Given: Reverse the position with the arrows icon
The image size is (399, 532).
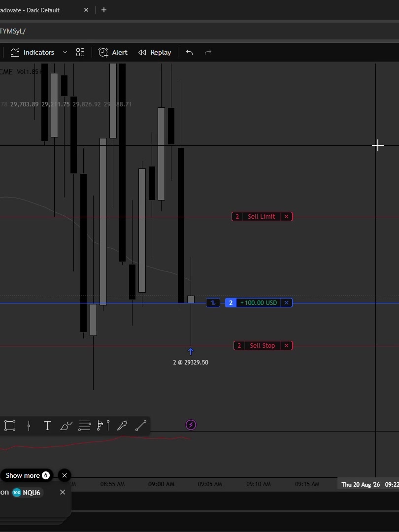Looking at the screenshot, I should pos(213,302).
